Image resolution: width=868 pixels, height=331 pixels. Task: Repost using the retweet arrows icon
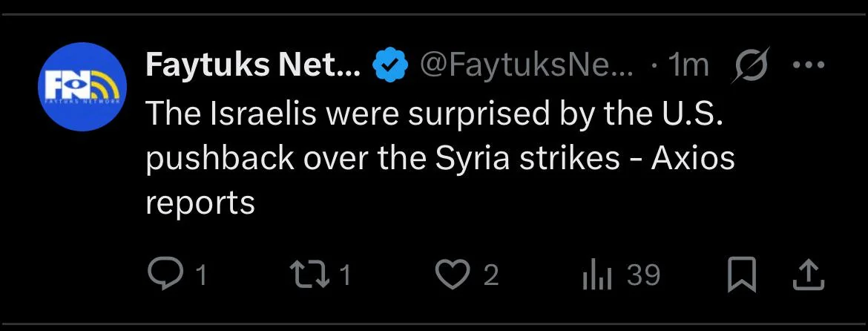[x=312, y=275]
